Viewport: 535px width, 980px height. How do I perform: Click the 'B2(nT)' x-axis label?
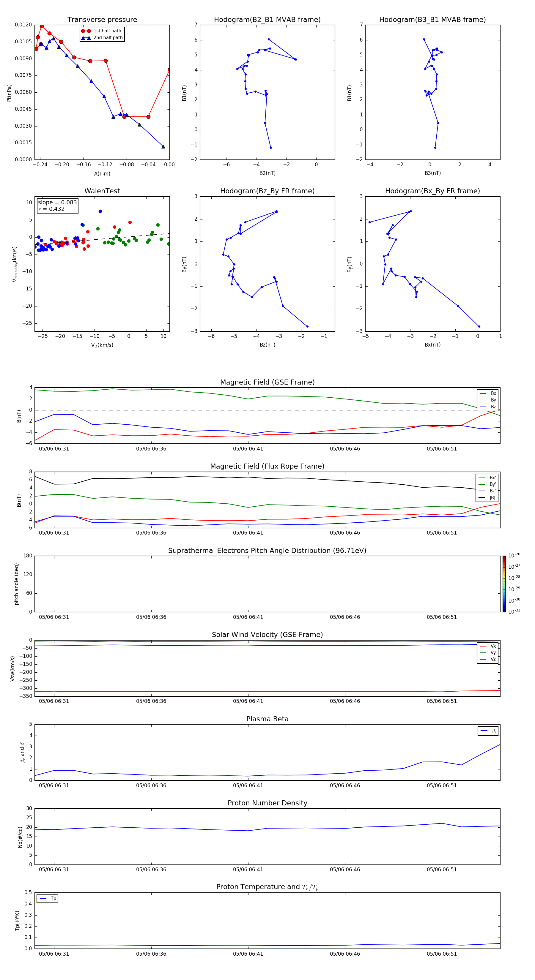click(267, 173)
